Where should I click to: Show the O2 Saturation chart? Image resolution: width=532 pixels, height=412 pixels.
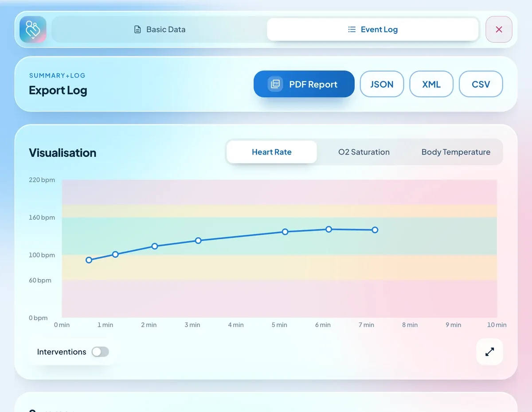(364, 152)
